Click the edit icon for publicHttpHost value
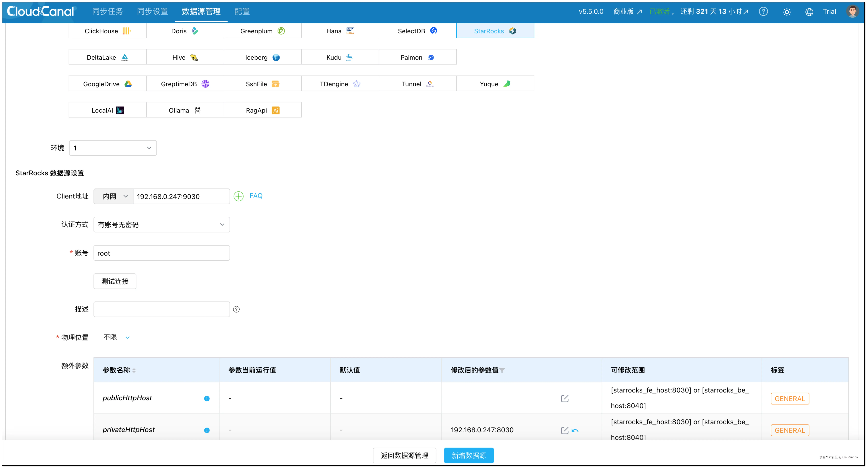Screen dimensions: 868x469 (x=564, y=398)
